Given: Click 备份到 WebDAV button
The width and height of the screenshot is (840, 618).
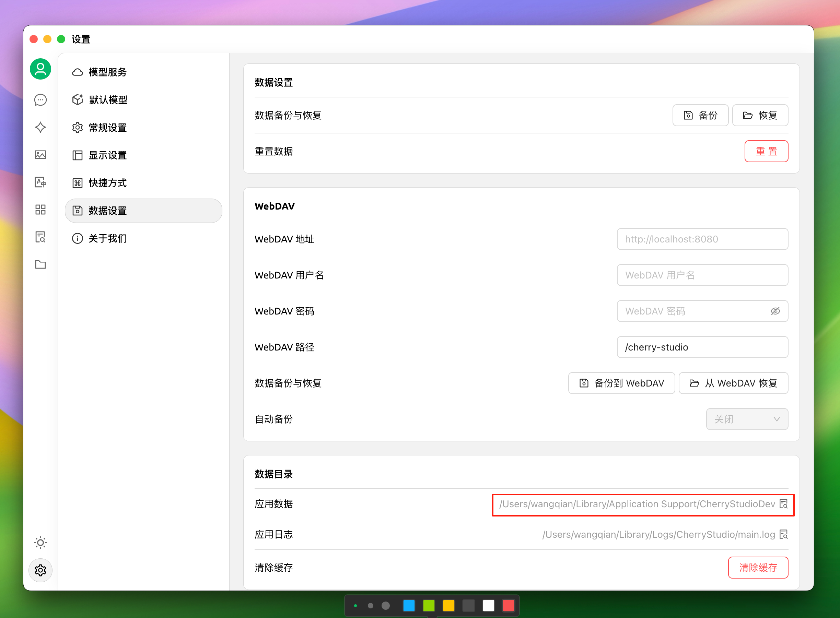Looking at the screenshot, I should (x=621, y=383).
